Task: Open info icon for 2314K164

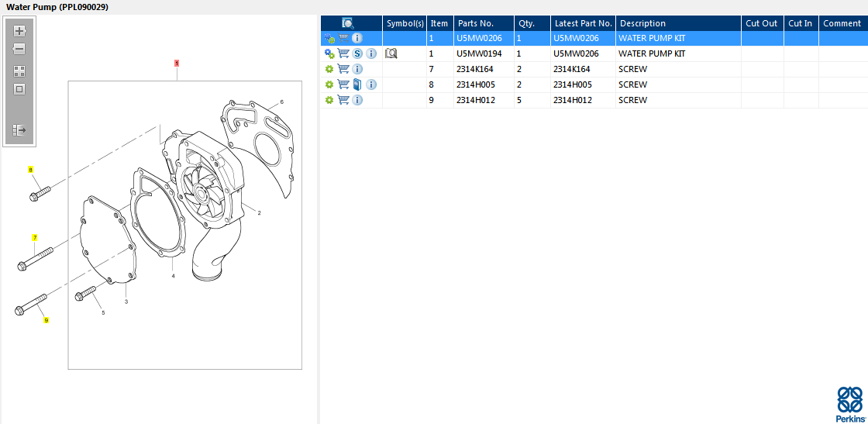Action: click(x=357, y=69)
